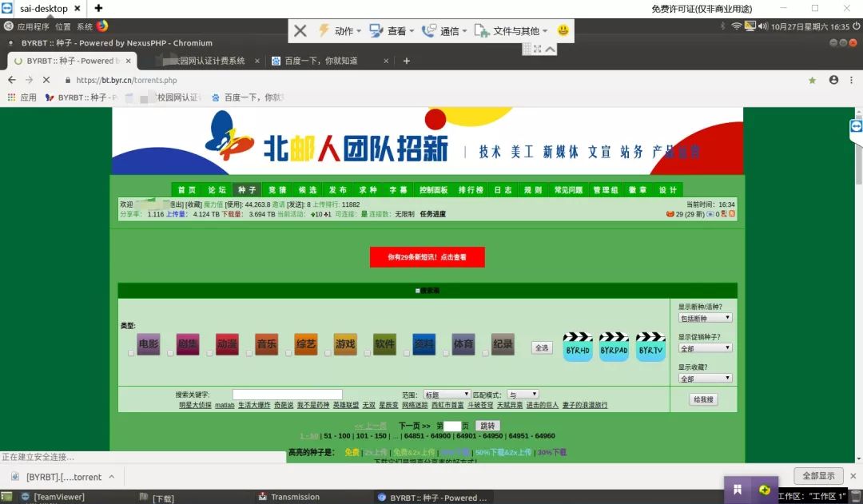Click the 软件 category icon
The width and height of the screenshot is (863, 504).
(384, 344)
